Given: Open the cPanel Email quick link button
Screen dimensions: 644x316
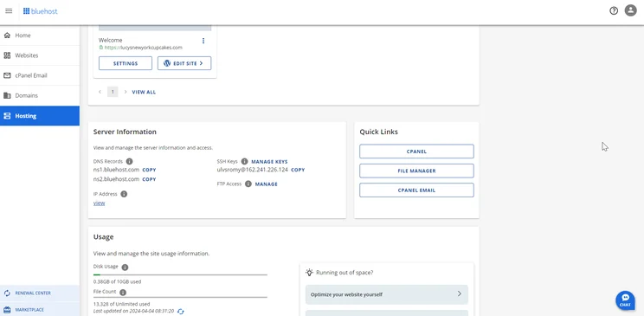Looking at the screenshot, I should 416,190.
